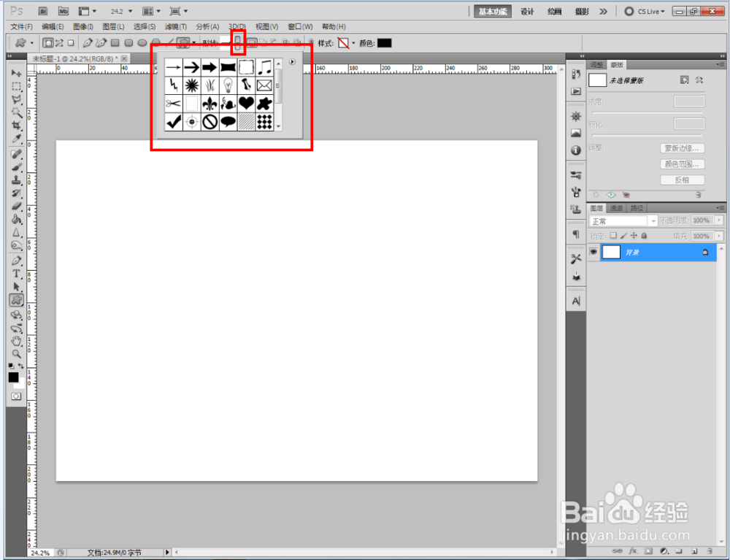The height and width of the screenshot is (560, 730).
Task: Select the Hand tool
Action: click(x=16, y=341)
